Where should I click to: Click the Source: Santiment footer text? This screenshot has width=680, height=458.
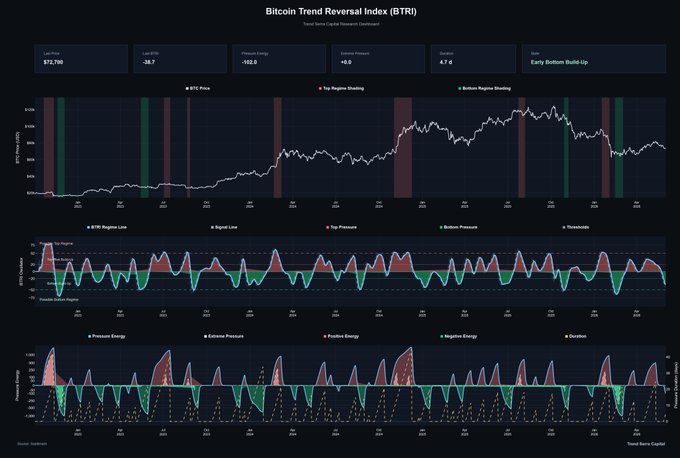click(x=32, y=444)
